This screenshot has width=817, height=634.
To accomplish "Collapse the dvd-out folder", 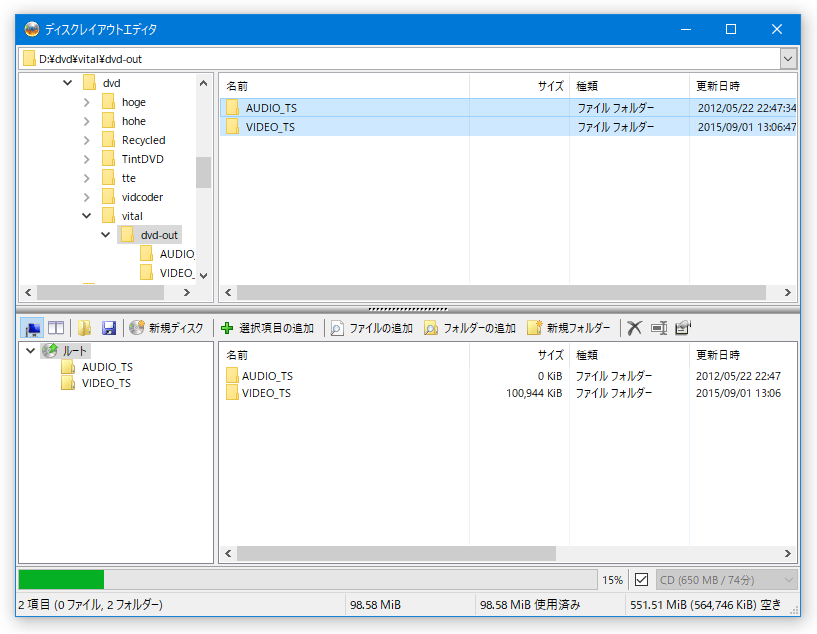I will click(105, 235).
